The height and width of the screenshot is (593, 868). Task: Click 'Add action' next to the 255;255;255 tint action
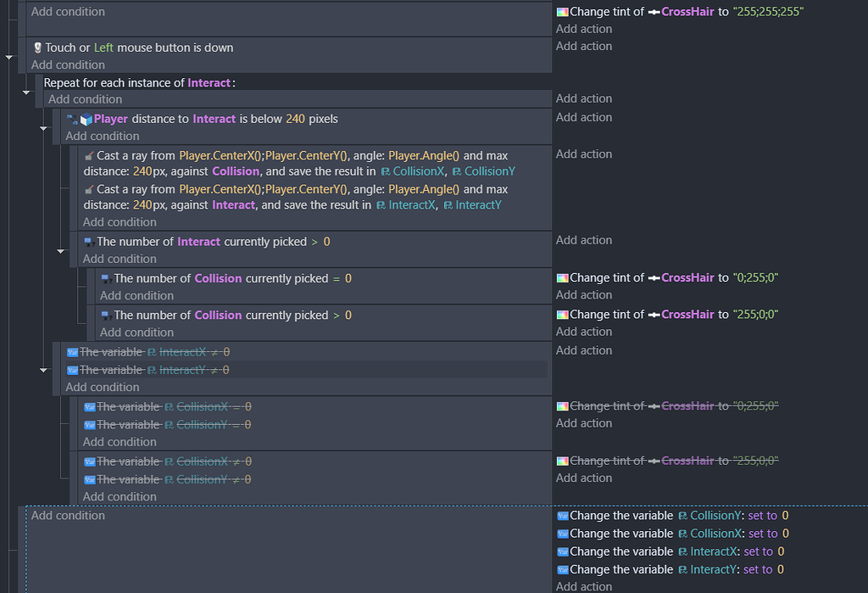(x=584, y=28)
